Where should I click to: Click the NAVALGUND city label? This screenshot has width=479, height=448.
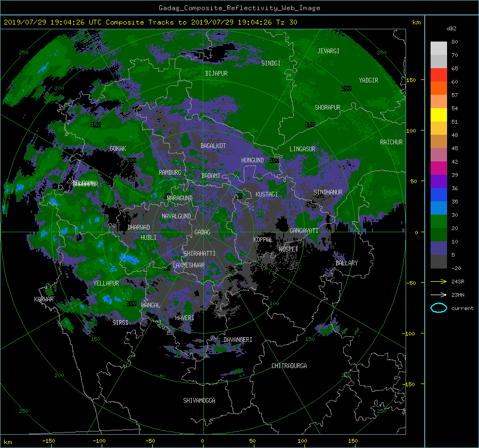[176, 216]
